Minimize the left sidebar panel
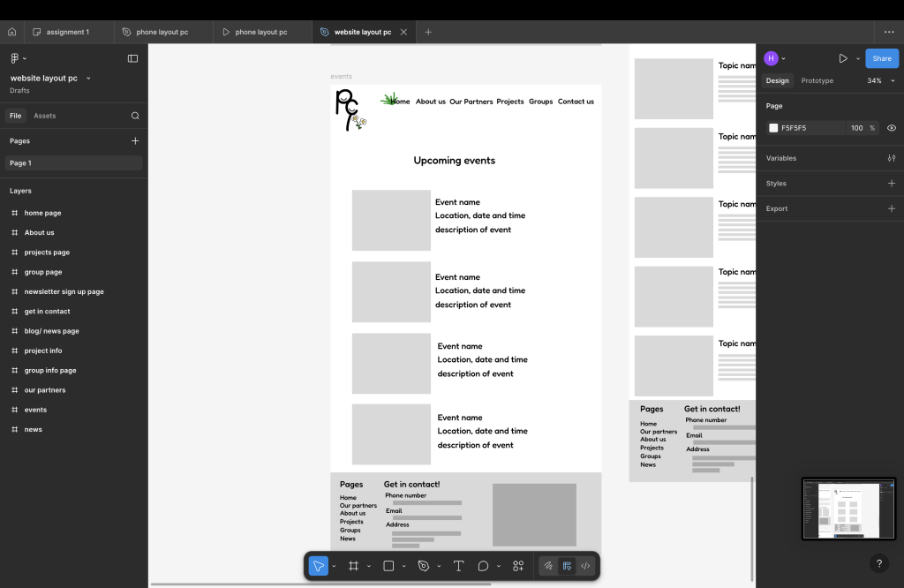The image size is (904, 588). point(132,58)
